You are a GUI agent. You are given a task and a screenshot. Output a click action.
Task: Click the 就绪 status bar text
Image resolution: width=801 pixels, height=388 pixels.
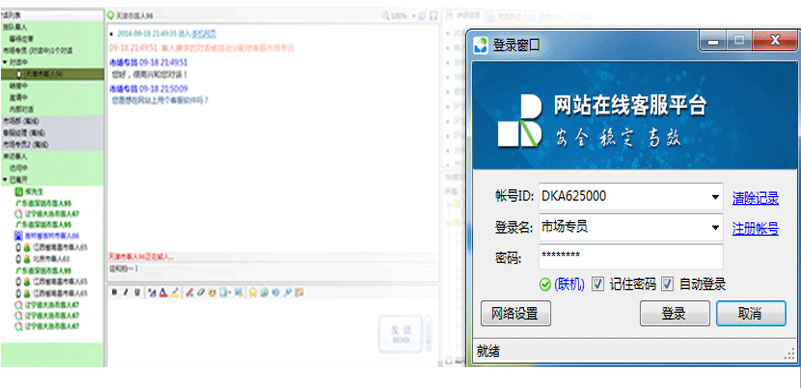(488, 351)
